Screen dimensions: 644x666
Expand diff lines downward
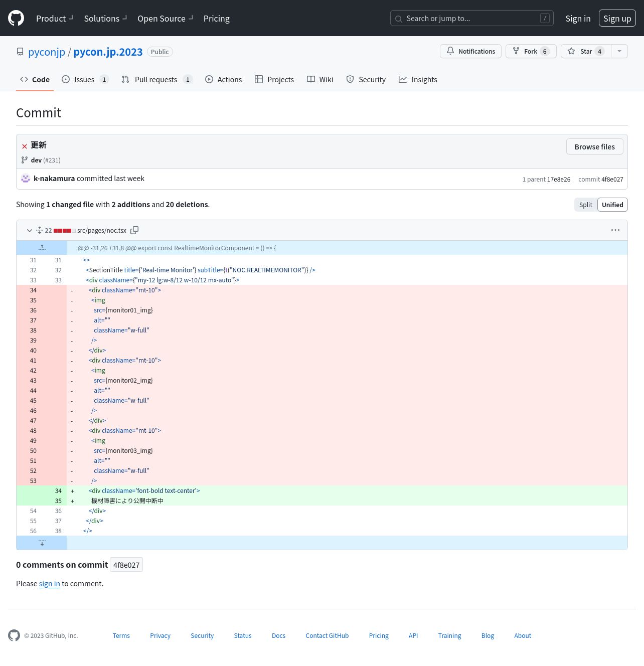(42, 543)
